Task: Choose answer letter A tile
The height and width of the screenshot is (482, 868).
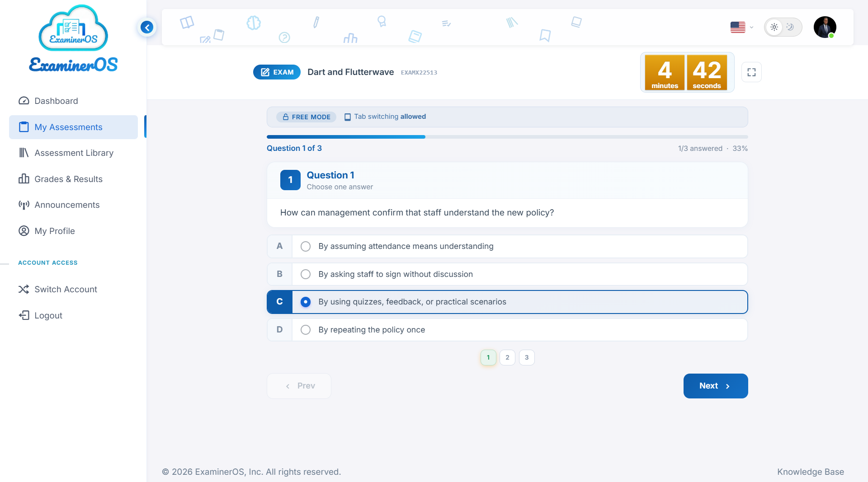Action: point(280,246)
